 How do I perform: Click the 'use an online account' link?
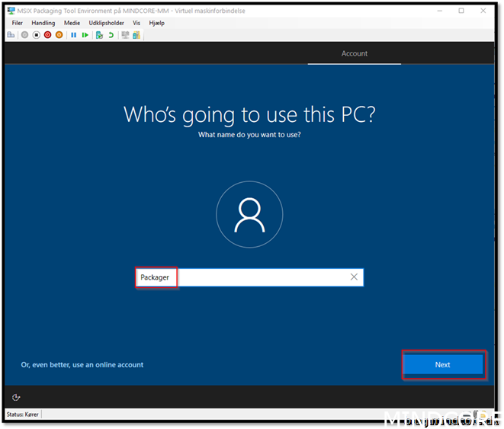[82, 365]
